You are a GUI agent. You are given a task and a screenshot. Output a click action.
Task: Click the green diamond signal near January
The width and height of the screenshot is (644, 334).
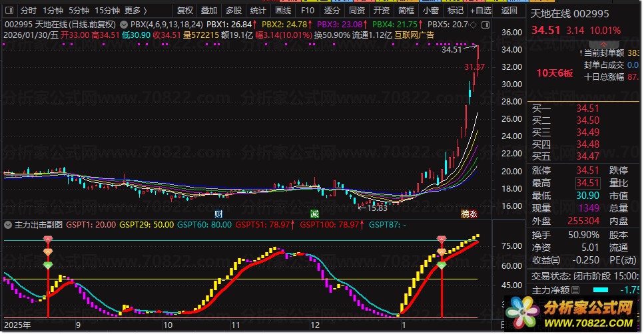point(441,265)
